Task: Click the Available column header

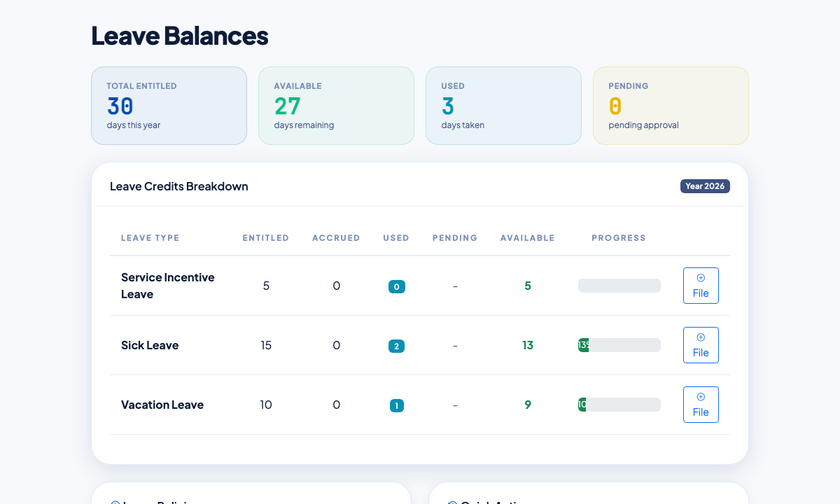Action: (x=528, y=238)
